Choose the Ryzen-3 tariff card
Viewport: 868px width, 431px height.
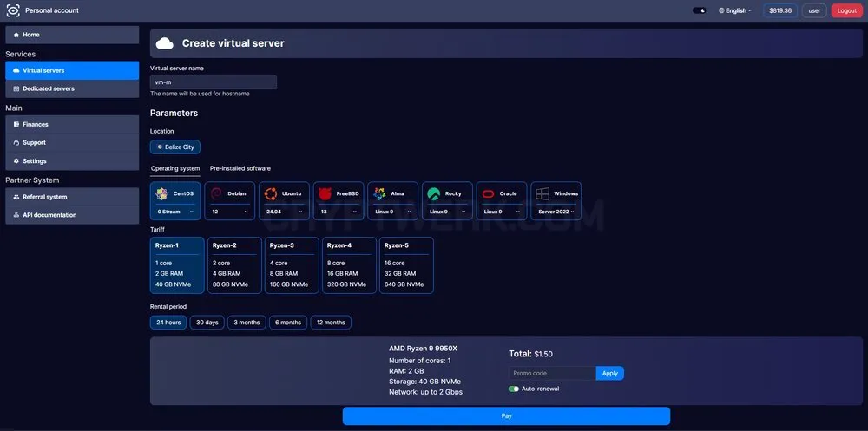[292, 265]
